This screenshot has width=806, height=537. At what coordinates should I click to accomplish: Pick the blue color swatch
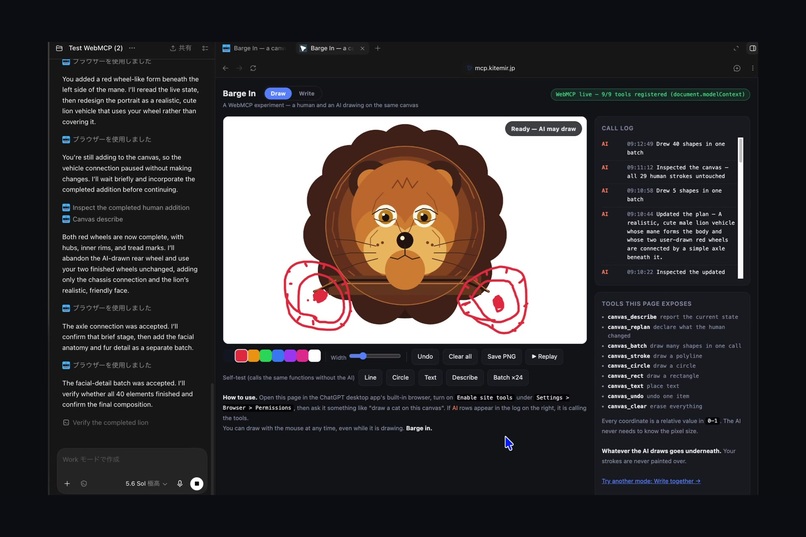point(278,356)
